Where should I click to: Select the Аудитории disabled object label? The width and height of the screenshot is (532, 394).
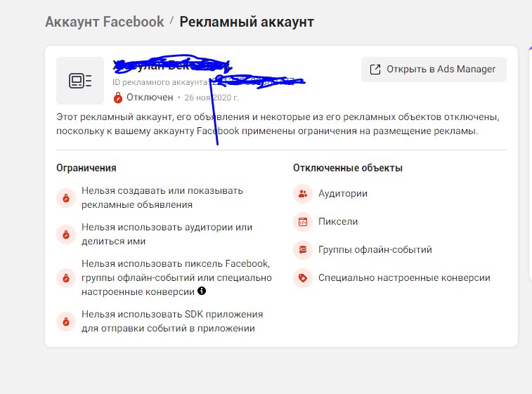343,194
